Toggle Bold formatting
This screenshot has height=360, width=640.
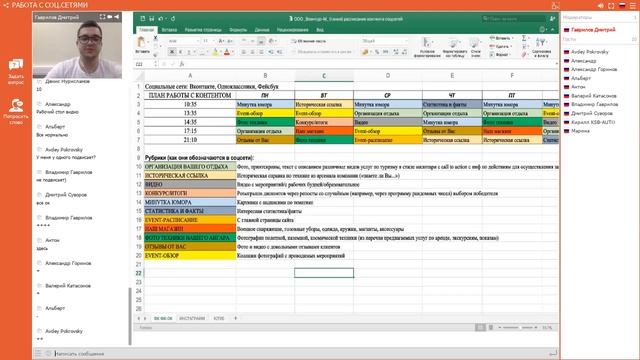(172, 52)
